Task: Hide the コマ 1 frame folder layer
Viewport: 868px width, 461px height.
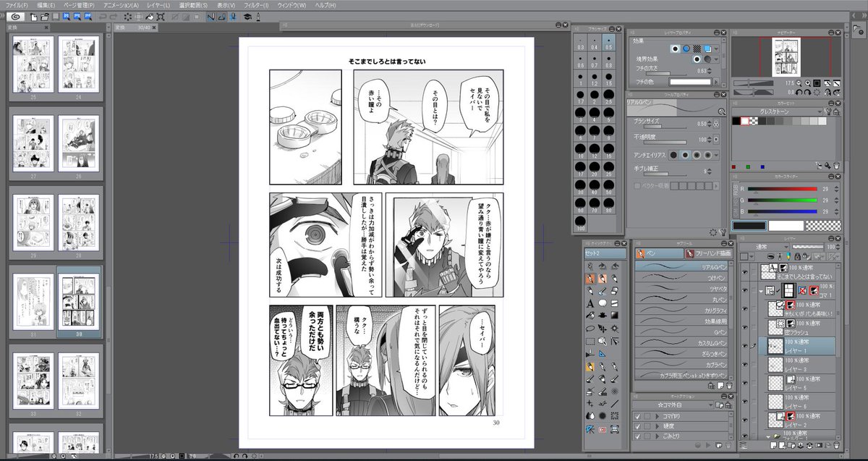Action: 745,290
